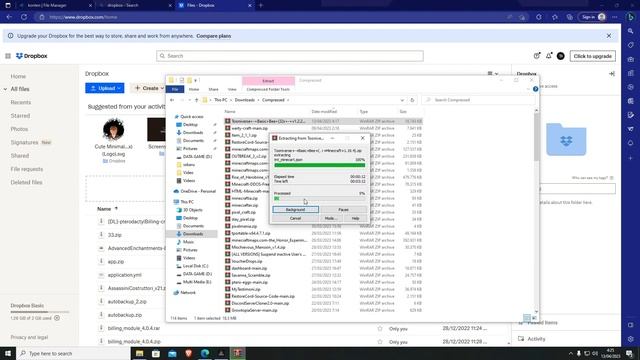This screenshot has height=360, width=640.
Task: Click Help button in WinRAR dialog
Action: (x=355, y=218)
